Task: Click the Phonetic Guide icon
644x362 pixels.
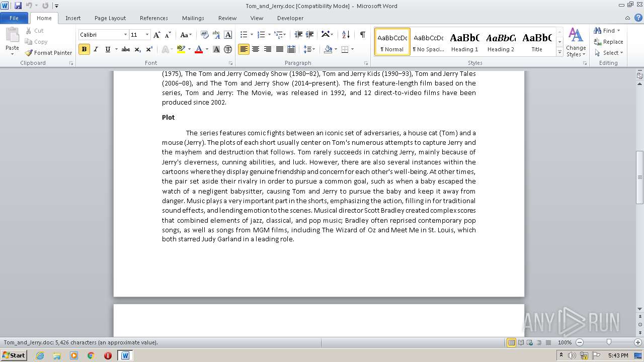Action: [216, 35]
